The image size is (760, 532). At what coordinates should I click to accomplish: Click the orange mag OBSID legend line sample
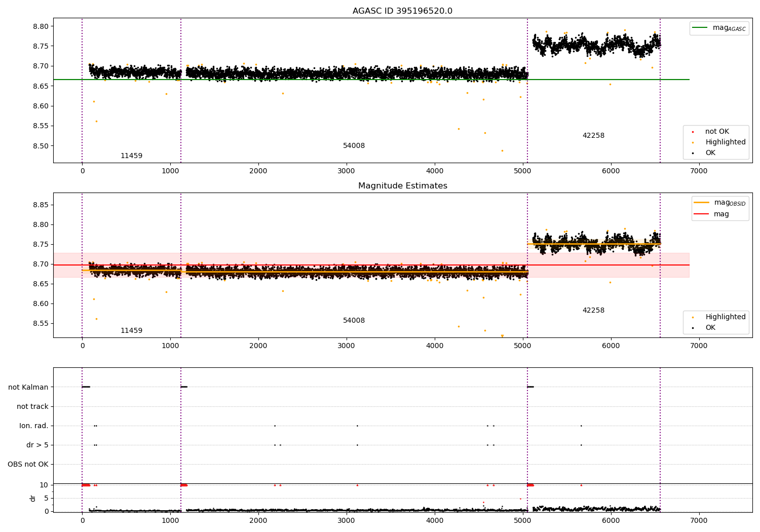click(x=702, y=203)
